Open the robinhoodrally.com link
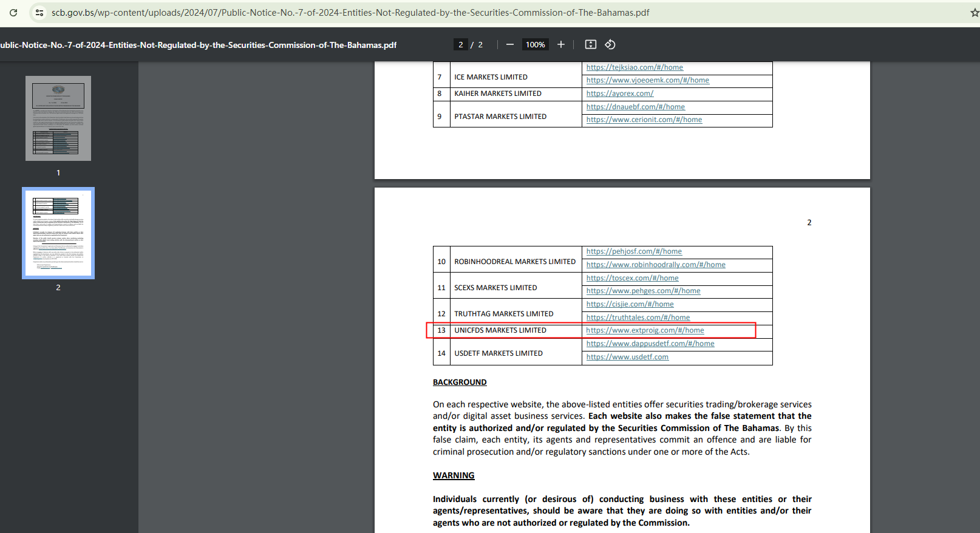The width and height of the screenshot is (980, 533). [656, 265]
